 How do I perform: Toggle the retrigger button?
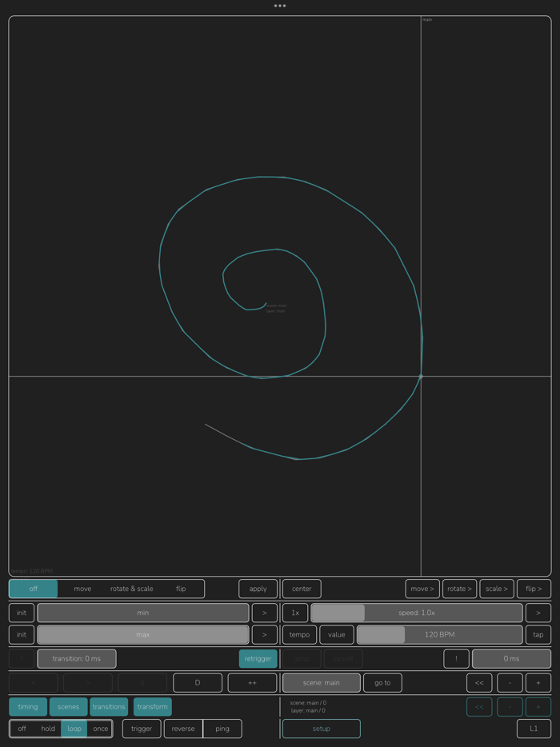click(x=258, y=659)
